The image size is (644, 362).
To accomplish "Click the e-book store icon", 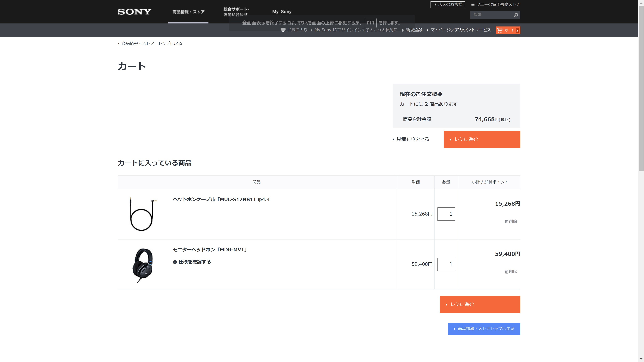I will click(x=473, y=5).
